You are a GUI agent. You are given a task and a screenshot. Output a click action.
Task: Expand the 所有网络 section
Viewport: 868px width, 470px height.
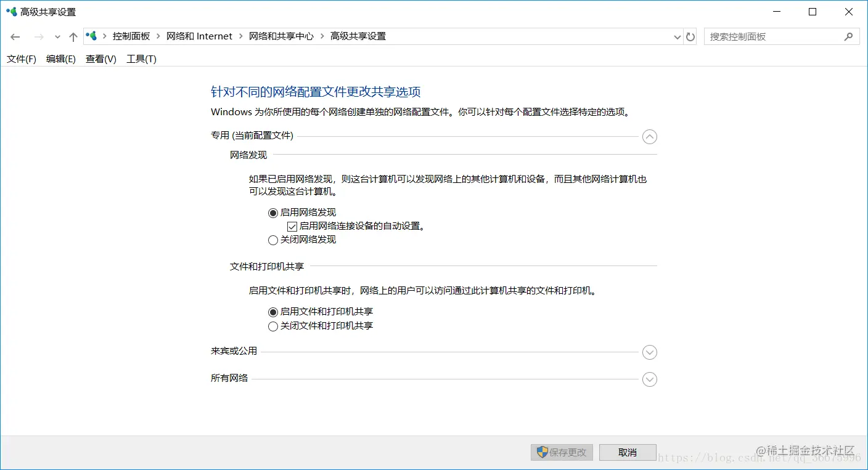coord(649,379)
